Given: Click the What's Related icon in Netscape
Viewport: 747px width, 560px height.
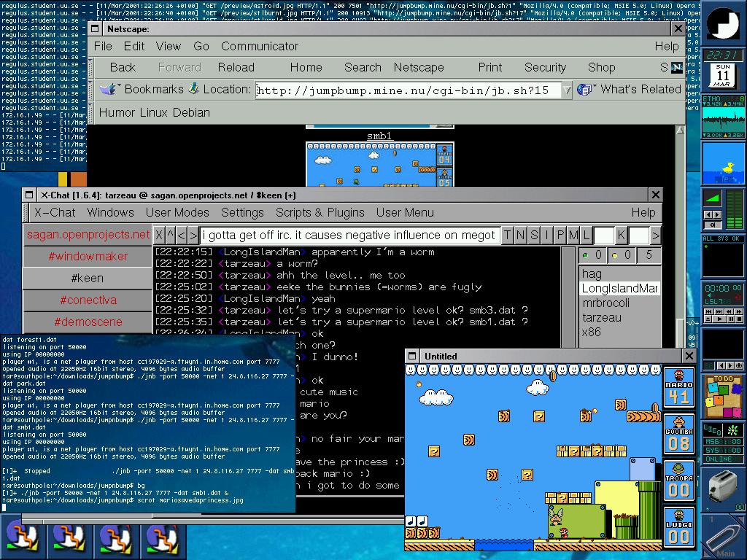Looking at the screenshot, I should [x=584, y=89].
